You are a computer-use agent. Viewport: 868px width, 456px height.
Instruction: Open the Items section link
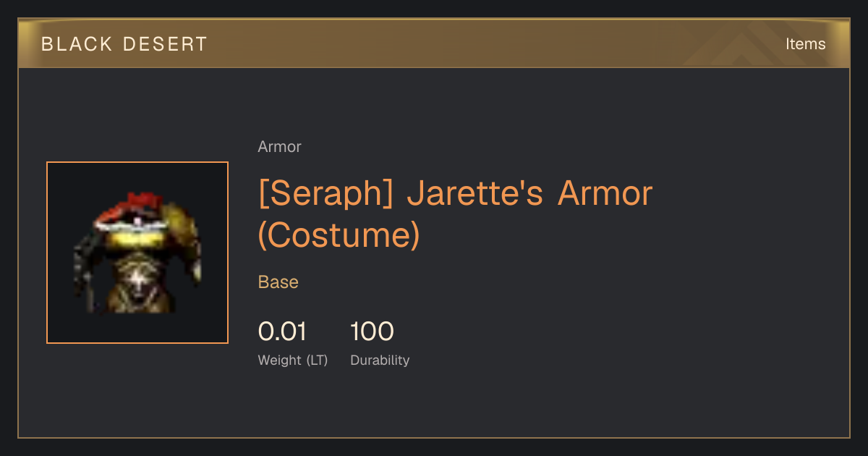coord(805,43)
